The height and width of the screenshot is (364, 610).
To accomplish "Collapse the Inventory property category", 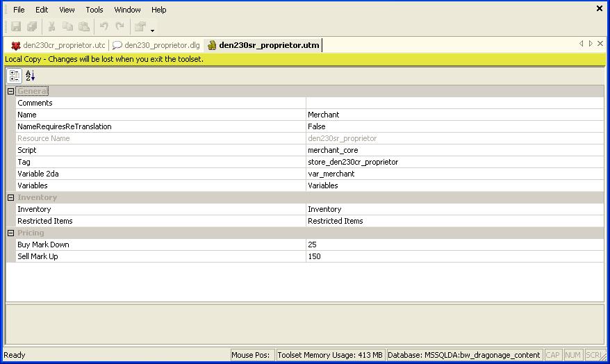I will tap(10, 198).
